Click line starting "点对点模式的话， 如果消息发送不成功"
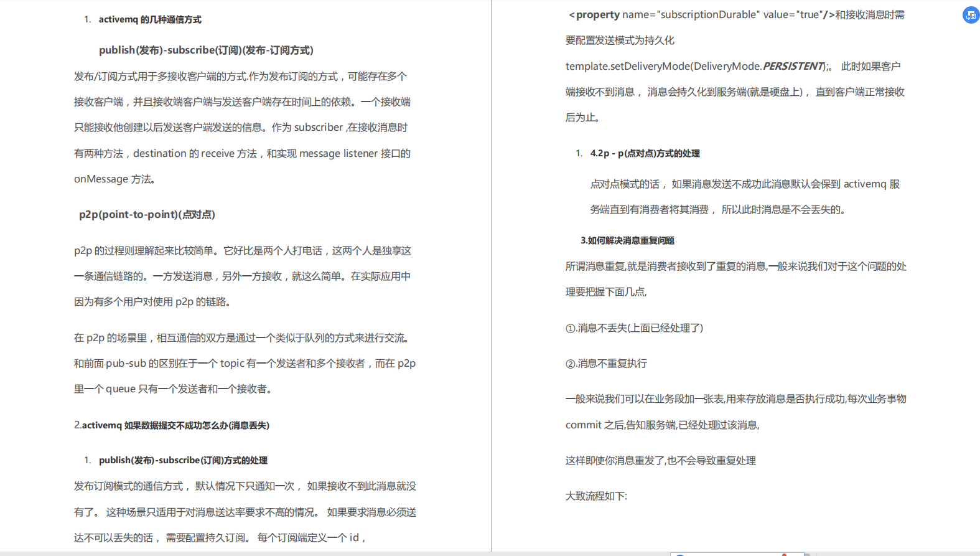Screen dimensions: 980x556 tap(745, 184)
